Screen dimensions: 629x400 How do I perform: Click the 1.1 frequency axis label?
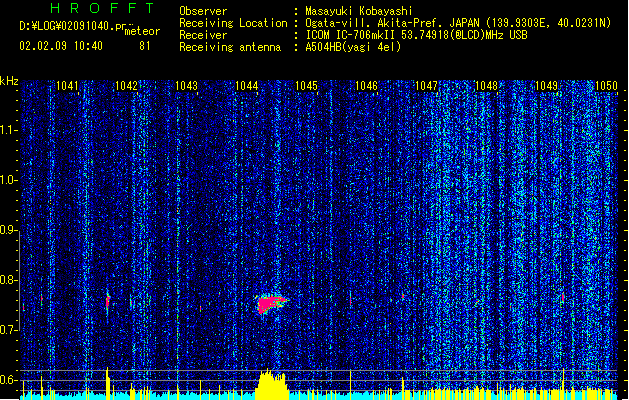tap(9, 130)
